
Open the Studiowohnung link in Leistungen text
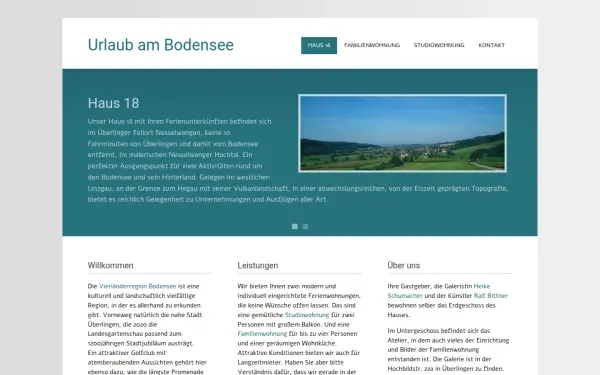[x=307, y=315]
